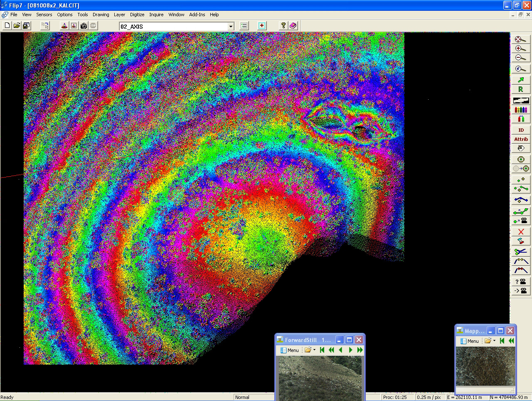532x401 pixels.
Task: Expand the 02_AXIS layer dropdown
Action: click(231, 27)
